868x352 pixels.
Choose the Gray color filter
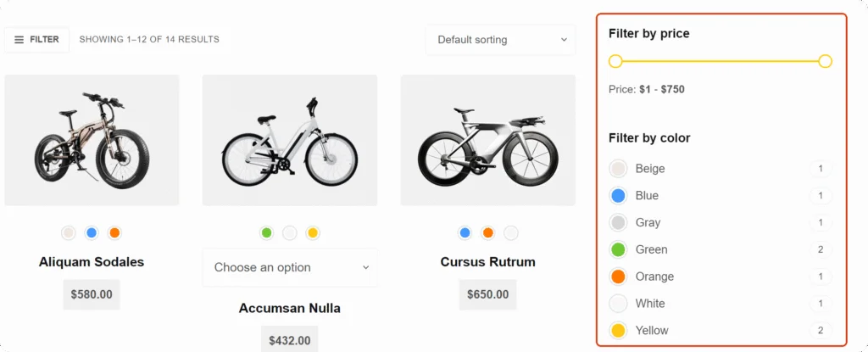[x=647, y=223]
